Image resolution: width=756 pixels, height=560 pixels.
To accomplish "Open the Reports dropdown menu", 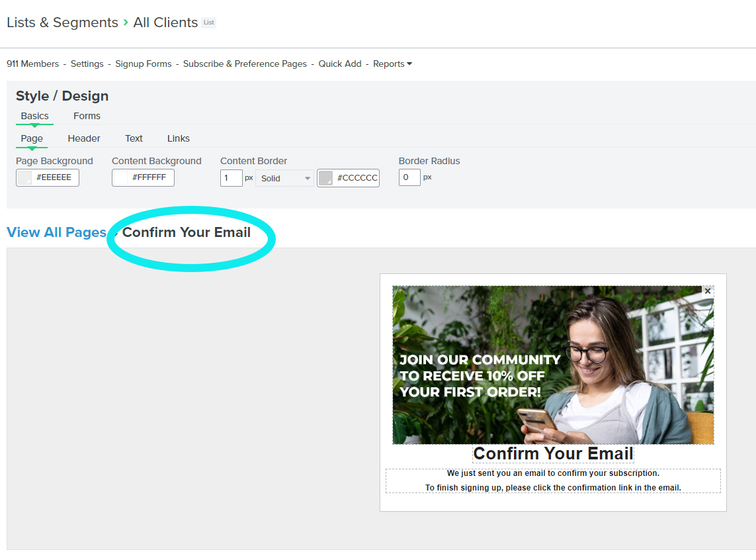I will pos(392,64).
